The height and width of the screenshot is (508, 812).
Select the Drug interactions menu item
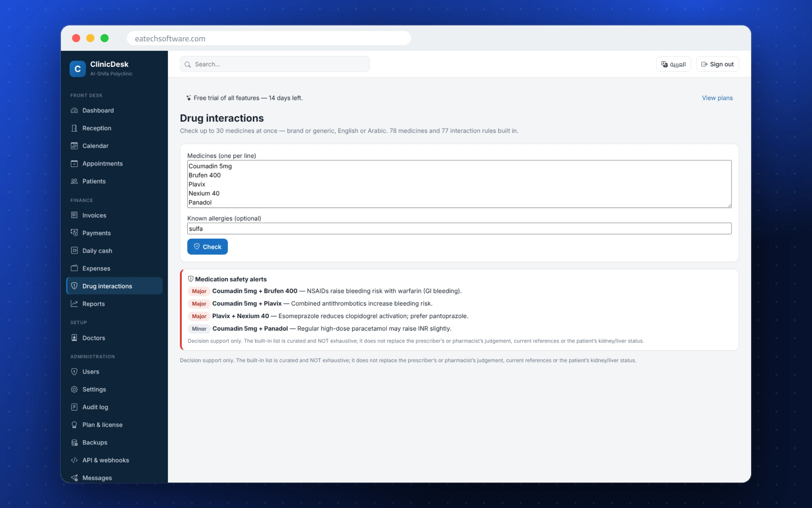click(x=114, y=286)
